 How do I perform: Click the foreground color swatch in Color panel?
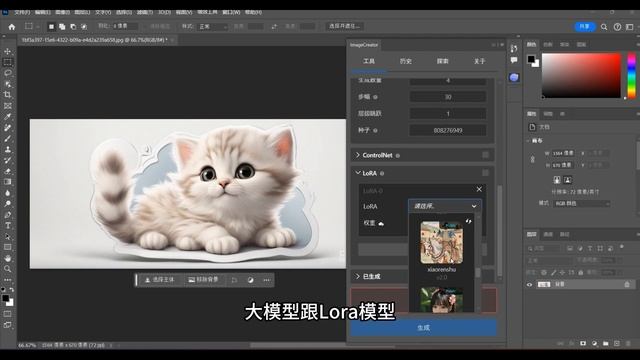coord(531,59)
